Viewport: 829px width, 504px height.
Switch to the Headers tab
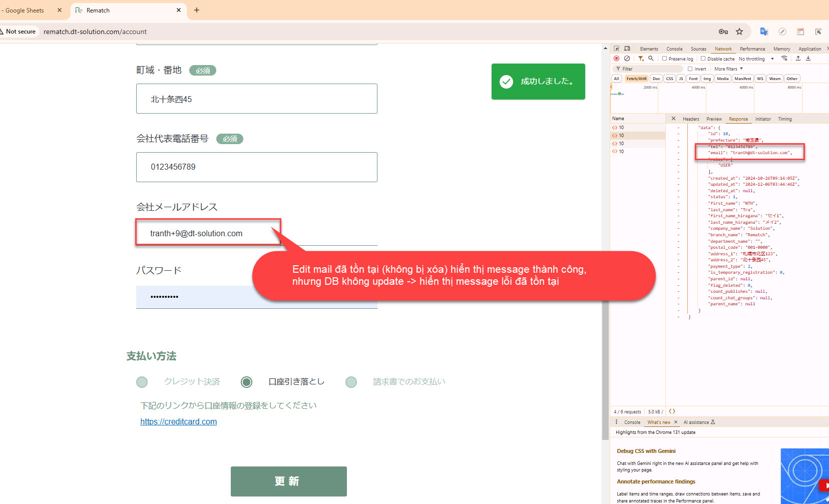coord(691,119)
